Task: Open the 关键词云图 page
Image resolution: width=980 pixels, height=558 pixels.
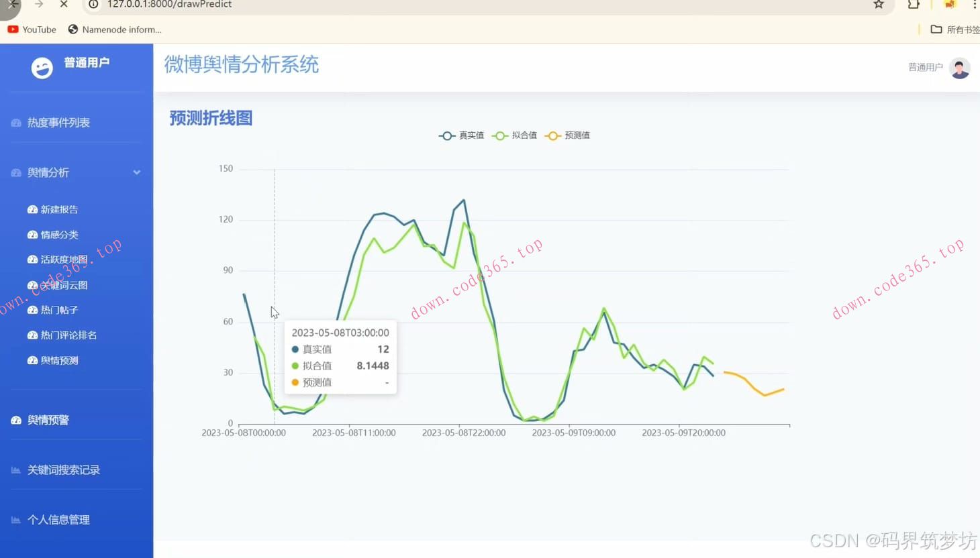Action: pos(64,285)
